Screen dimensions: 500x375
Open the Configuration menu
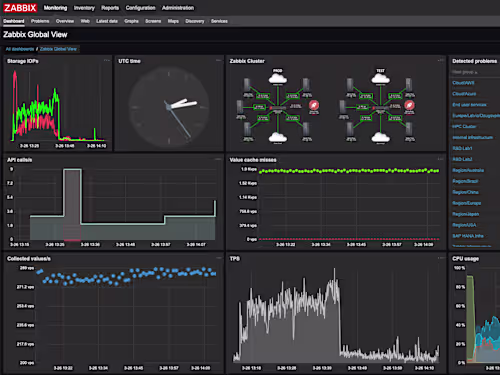click(x=140, y=8)
